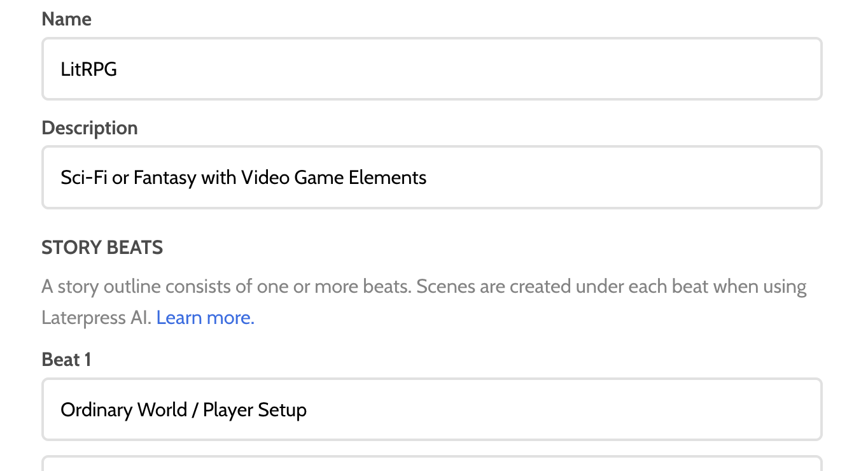Select the Beat 1 field Ordinary World / Player Setup
Image resolution: width=868 pixels, height=471 pixels.
tap(432, 409)
